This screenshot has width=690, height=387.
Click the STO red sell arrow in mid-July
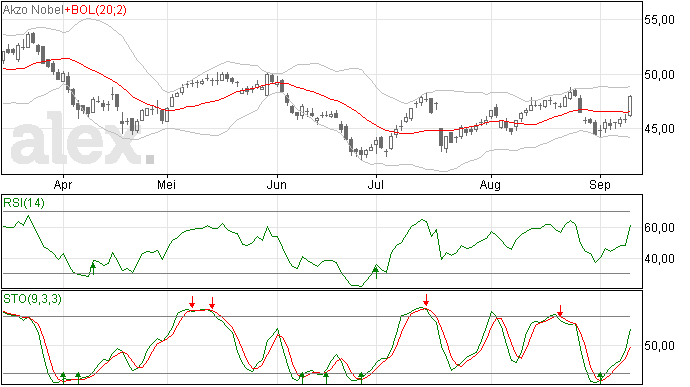426,300
